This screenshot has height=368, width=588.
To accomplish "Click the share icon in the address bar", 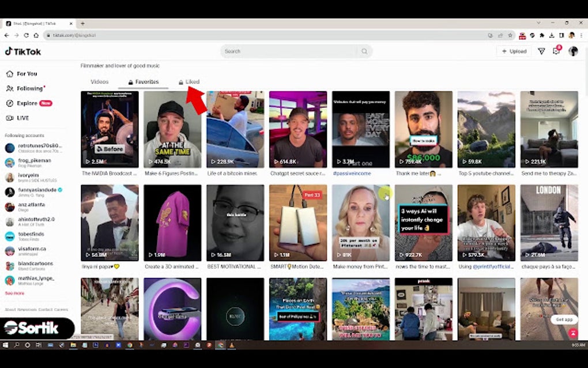I will pyautogui.click(x=500, y=35).
